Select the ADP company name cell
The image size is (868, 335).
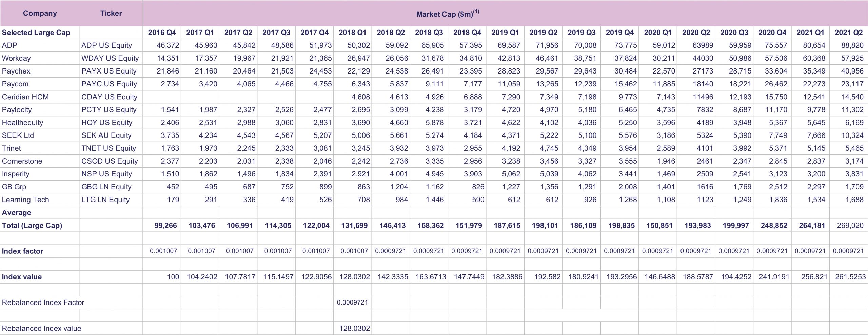point(9,45)
